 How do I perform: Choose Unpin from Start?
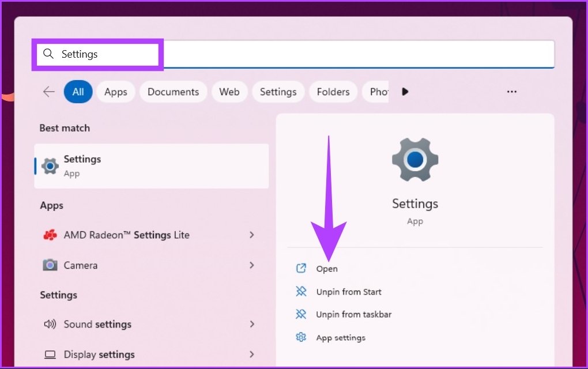(348, 292)
